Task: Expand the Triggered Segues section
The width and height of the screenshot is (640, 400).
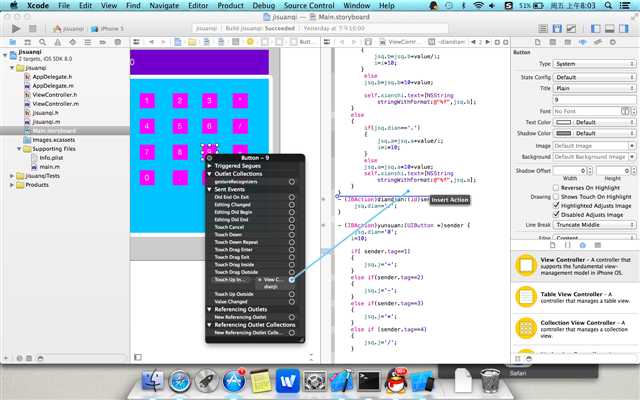Action: click(x=209, y=166)
